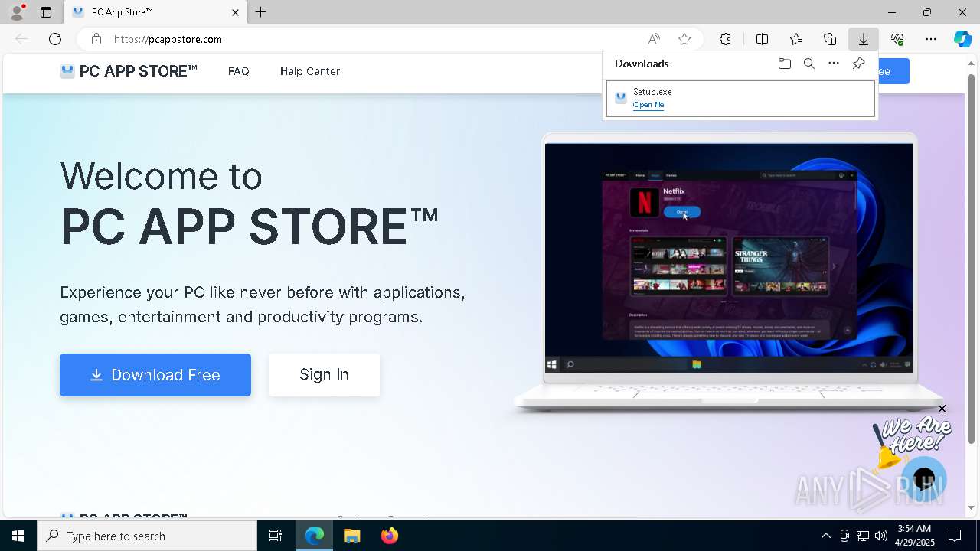This screenshot has height=551, width=980.
Task: Open Settings and more menu
Action: (931, 39)
